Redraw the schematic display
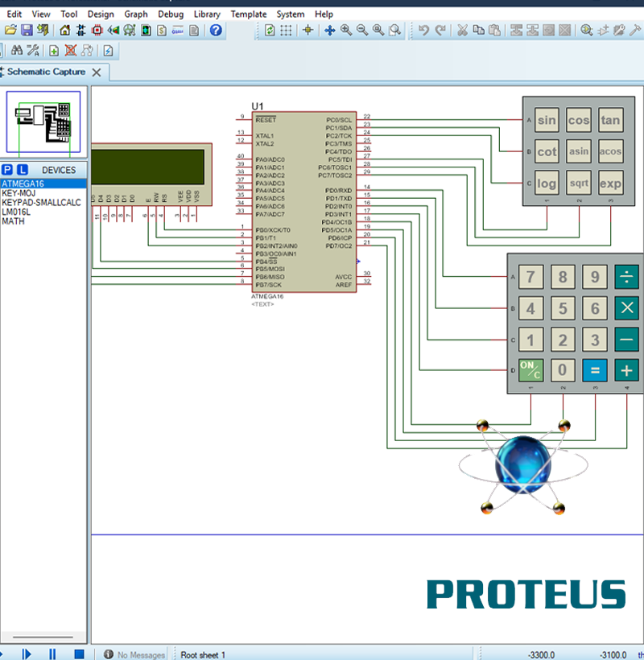644x660 pixels. pos(270,31)
